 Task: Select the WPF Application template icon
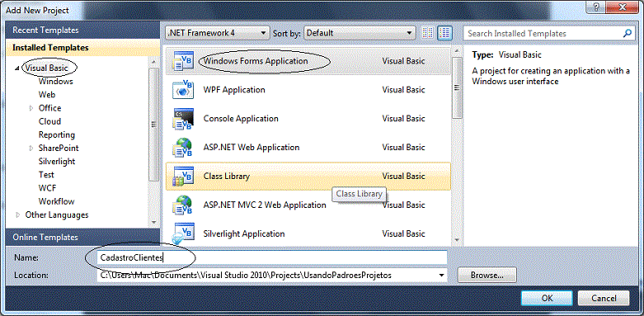183,90
